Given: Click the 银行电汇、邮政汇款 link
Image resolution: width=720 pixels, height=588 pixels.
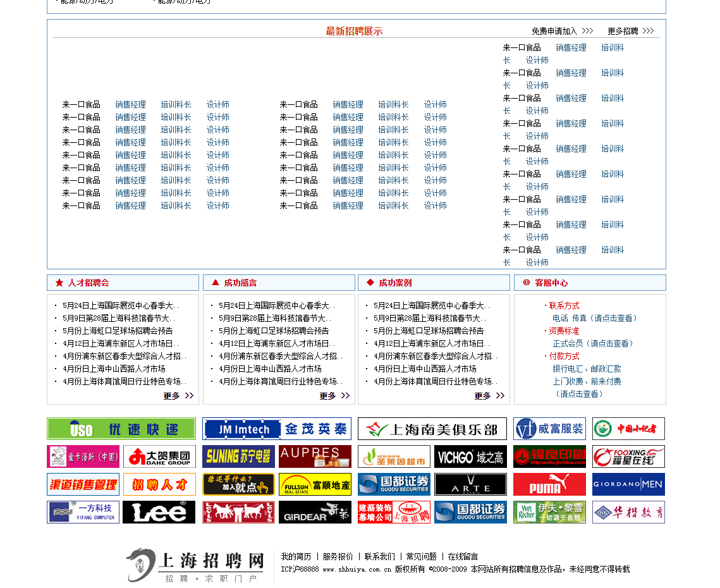Looking at the screenshot, I should coord(587,369).
